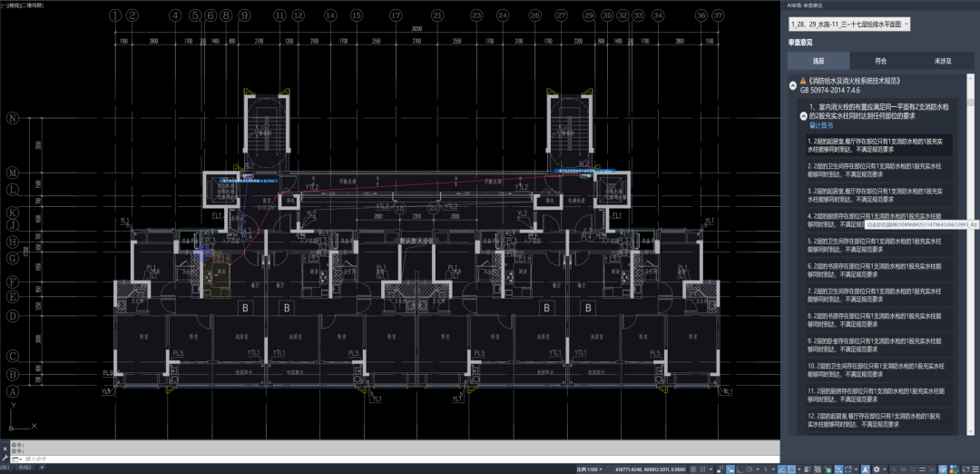
Task: Open the 计算书 link
Action: point(822,125)
